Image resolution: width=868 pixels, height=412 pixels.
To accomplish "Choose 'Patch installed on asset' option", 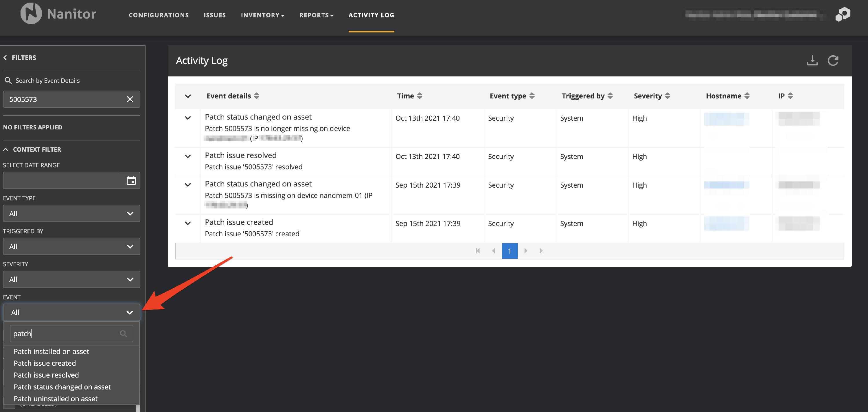I will (x=51, y=351).
